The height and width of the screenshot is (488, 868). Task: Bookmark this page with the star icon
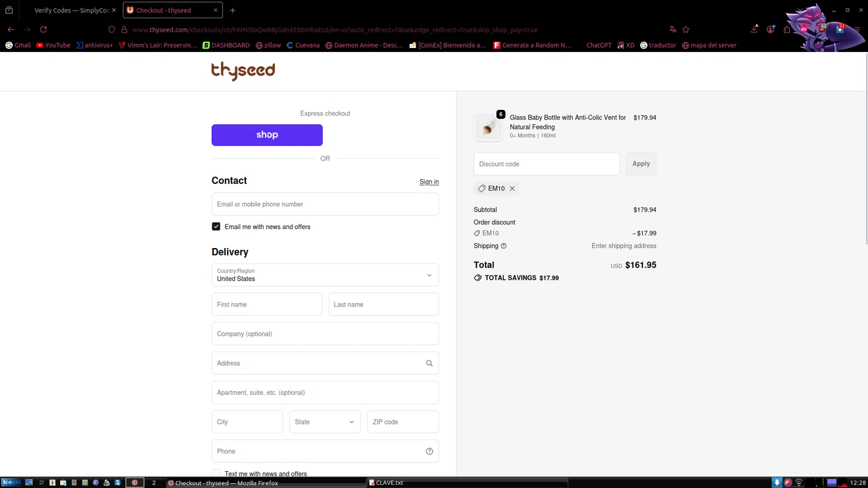point(686,29)
